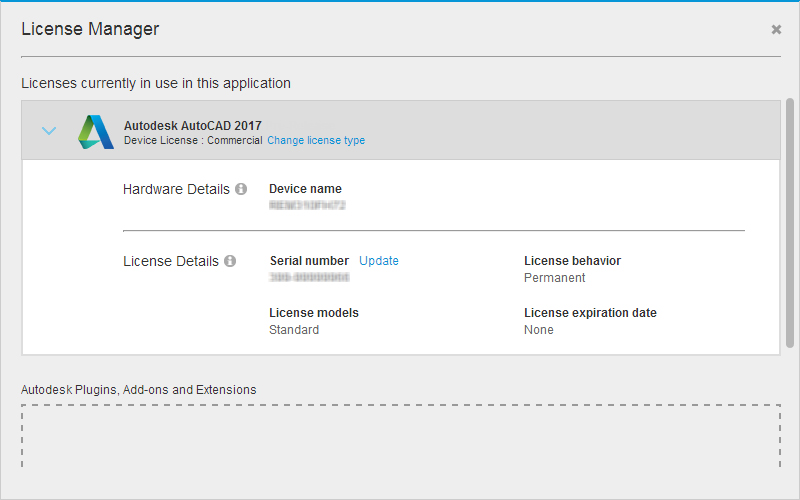Screen dimensions: 800x500
Task: Click the License models label
Action: pos(314,313)
